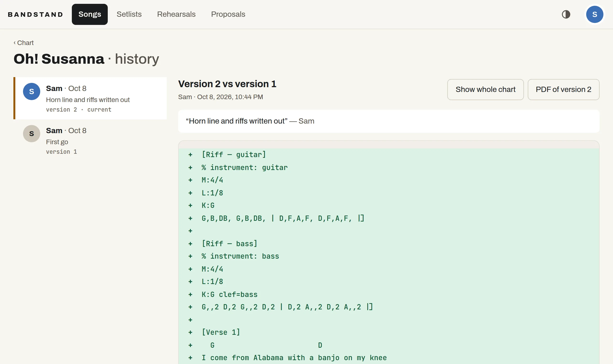The height and width of the screenshot is (364, 613).
Task: Click the timestamp 'Oct 8, 2026, 10:44 PM'
Action: point(230,97)
